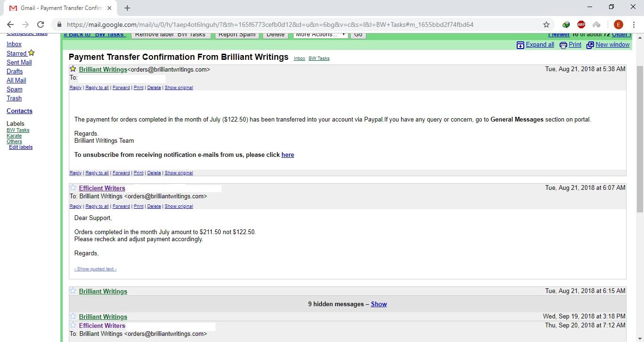Open All Mail
644x342 pixels.
17,80
